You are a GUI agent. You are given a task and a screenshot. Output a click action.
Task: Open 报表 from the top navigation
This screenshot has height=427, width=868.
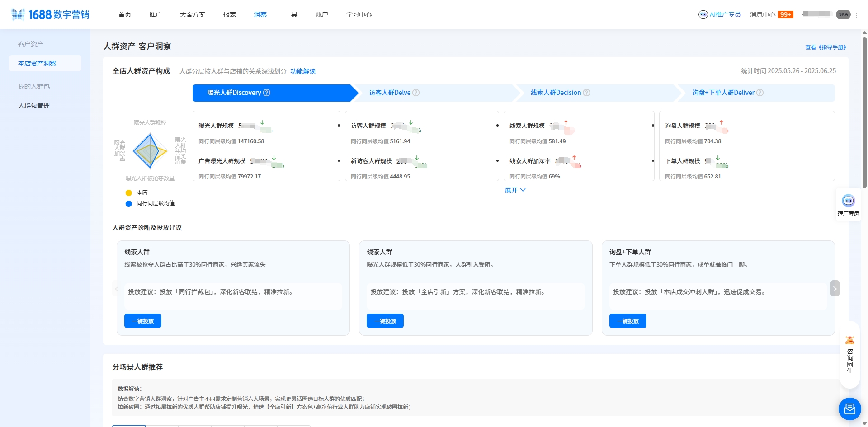coord(230,14)
